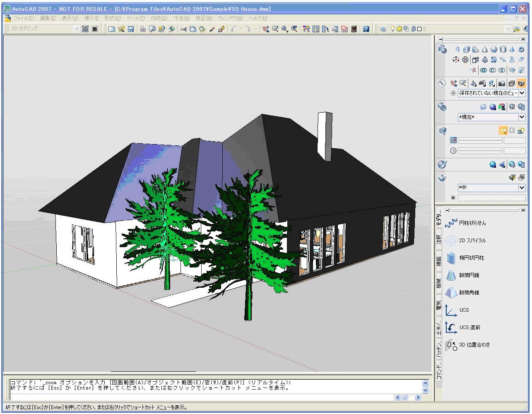Screen dimensions: 532x414
Task: Select the Sphere solid tool
Action: coord(493,49)
